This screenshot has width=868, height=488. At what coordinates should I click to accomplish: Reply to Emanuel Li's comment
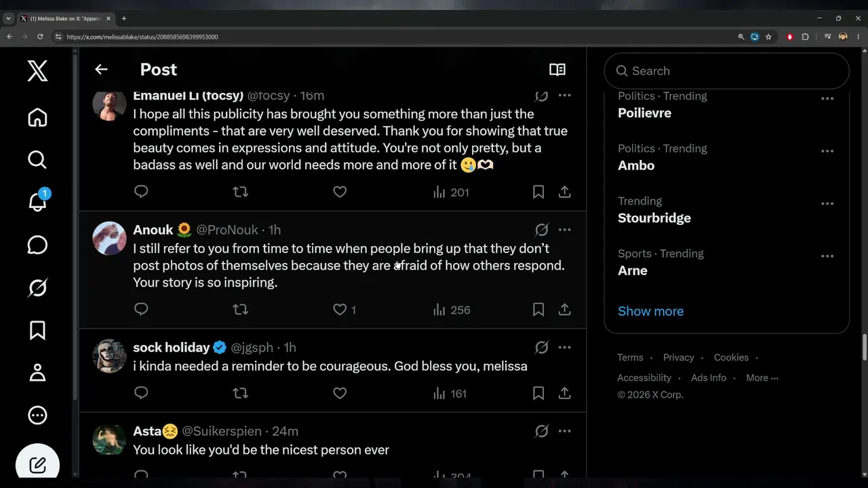(x=141, y=192)
